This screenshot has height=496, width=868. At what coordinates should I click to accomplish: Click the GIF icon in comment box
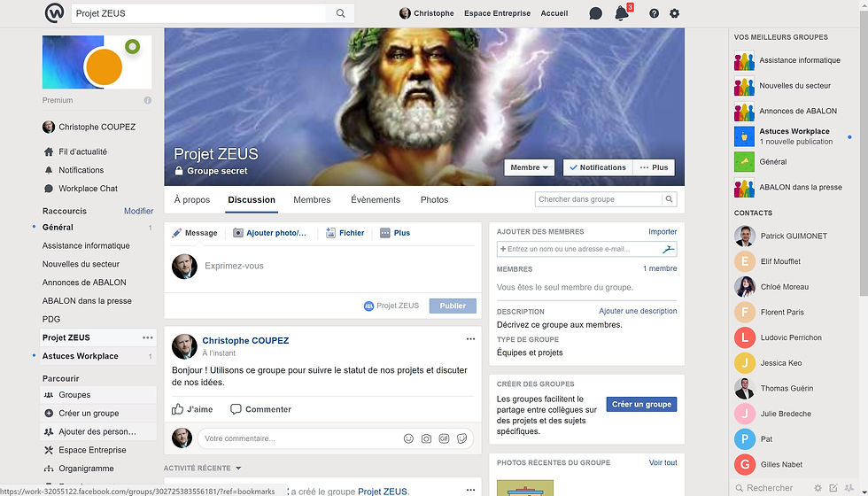point(444,438)
